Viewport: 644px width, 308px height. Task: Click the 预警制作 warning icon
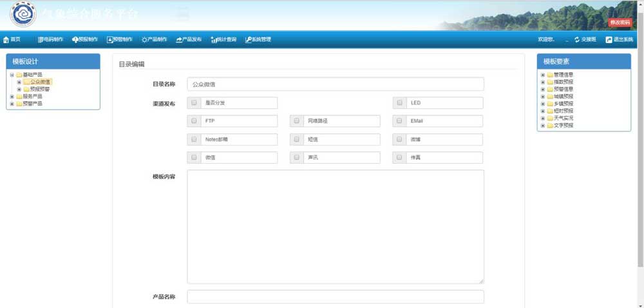click(109, 40)
